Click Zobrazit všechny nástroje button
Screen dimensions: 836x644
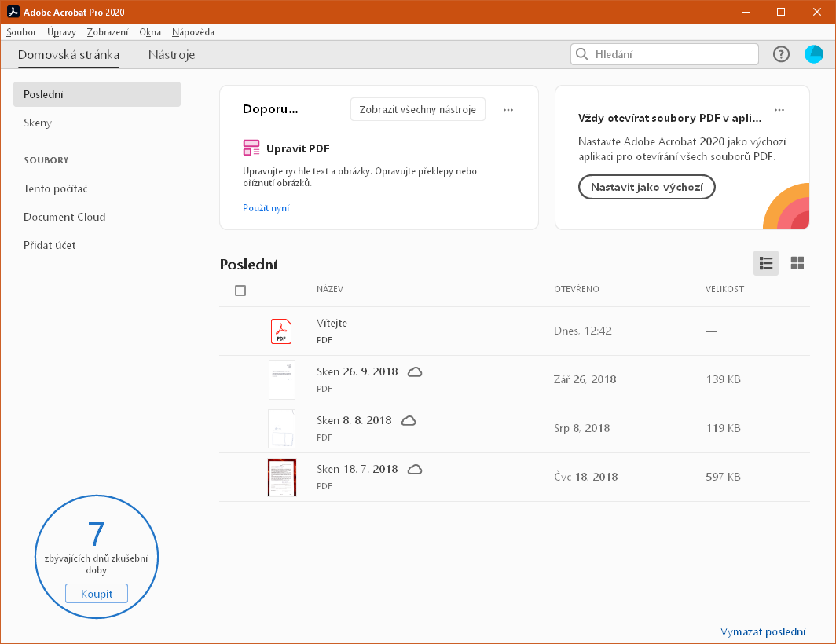click(x=417, y=110)
